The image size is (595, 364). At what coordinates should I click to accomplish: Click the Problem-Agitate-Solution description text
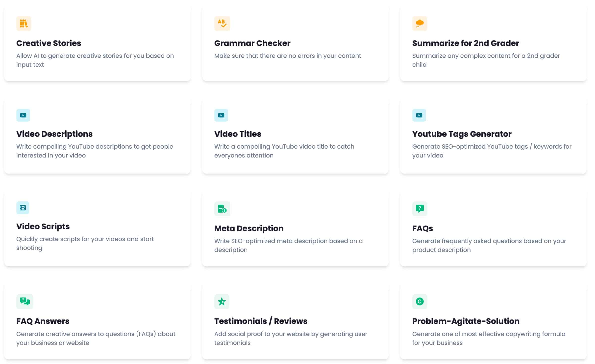click(489, 338)
